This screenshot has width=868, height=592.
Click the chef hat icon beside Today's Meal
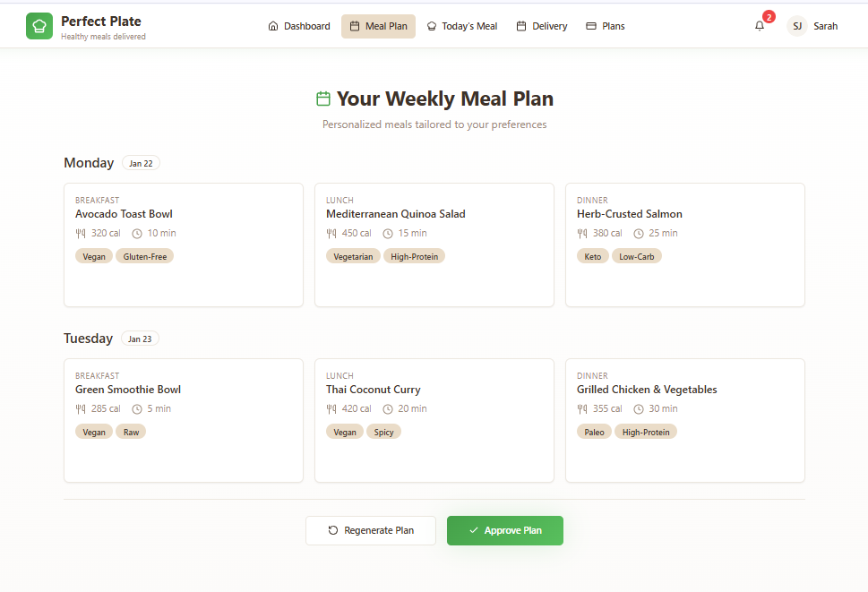pyautogui.click(x=432, y=26)
